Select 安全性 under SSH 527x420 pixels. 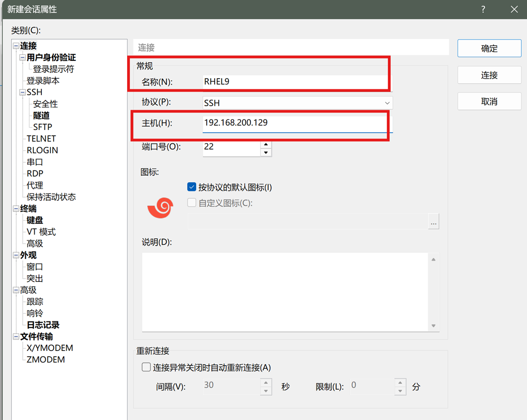pos(45,104)
